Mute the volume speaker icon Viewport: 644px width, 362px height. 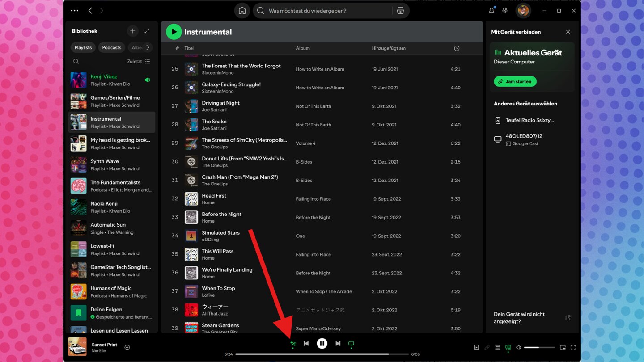coord(519,348)
